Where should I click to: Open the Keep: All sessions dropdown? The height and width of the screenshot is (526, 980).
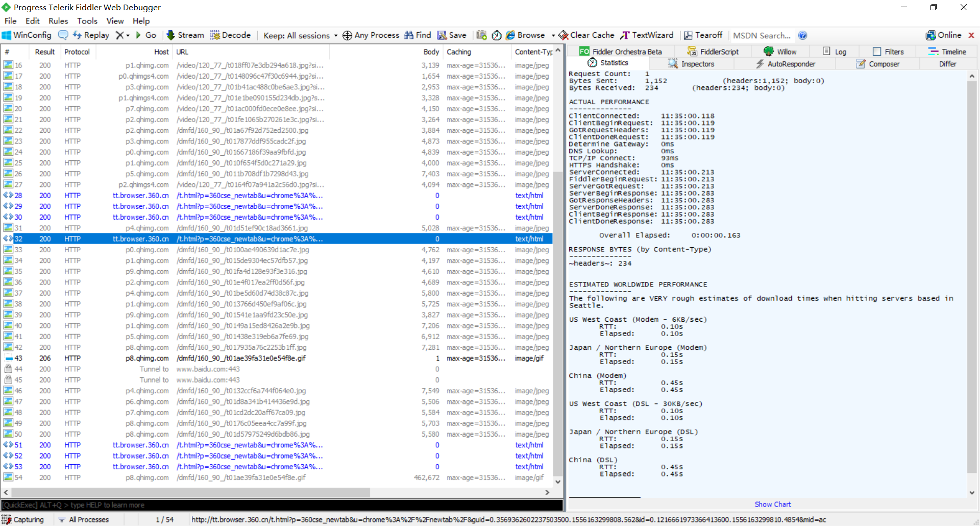[300, 35]
